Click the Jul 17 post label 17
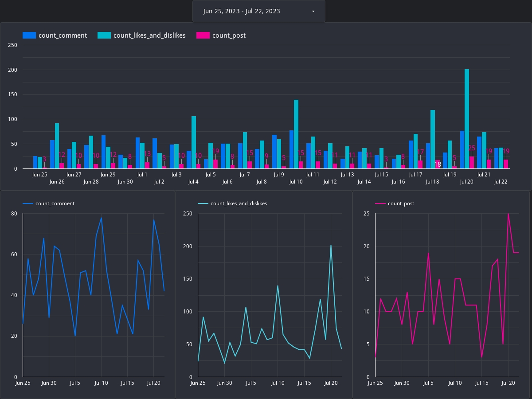Image resolution: width=532 pixels, height=399 pixels. point(421,152)
